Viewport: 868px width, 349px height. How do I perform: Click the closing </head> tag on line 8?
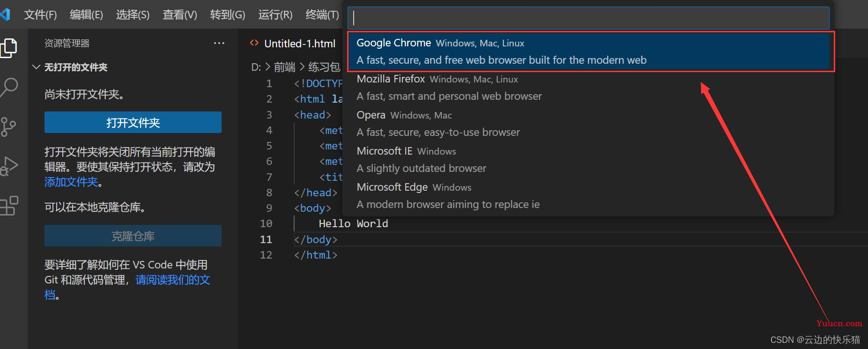coord(316,193)
